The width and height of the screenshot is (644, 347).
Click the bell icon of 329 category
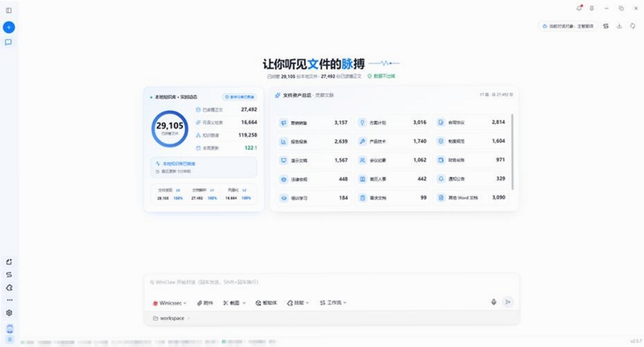[440, 179]
